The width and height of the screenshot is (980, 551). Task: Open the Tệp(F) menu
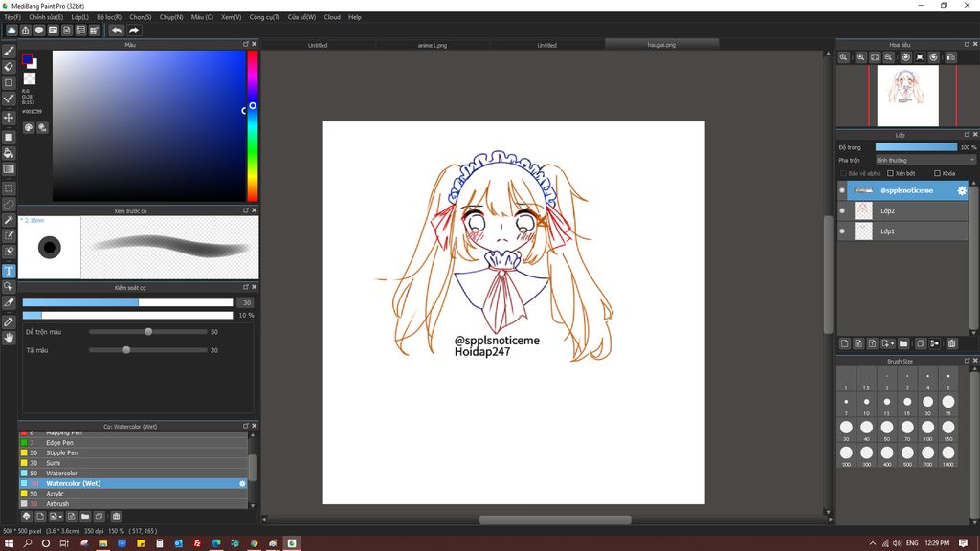(12, 17)
